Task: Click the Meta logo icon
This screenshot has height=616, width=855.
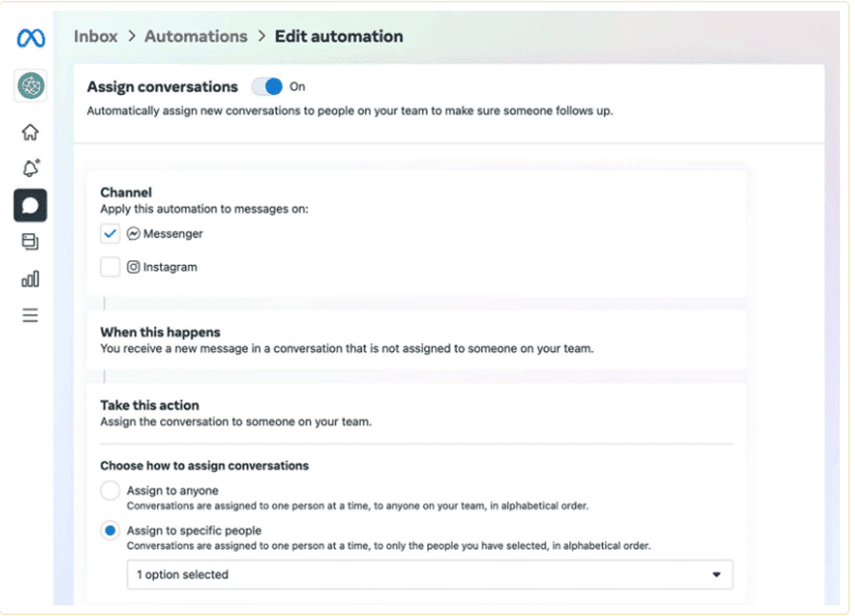Action: (31, 39)
